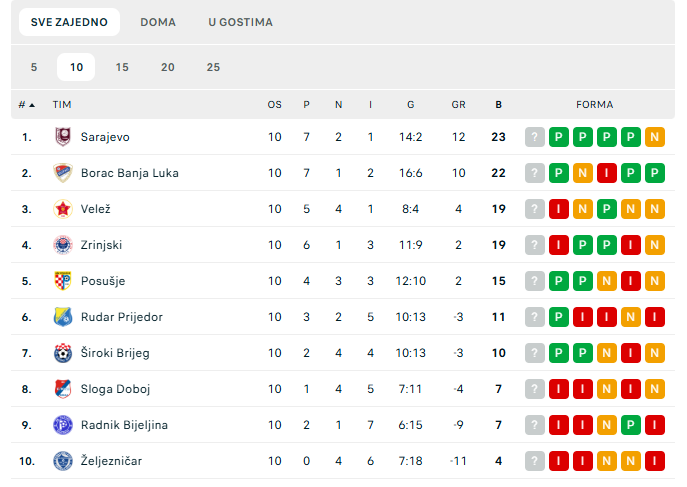Switch to the U GOSTIMA tab
This screenshot has height=487, width=687.
click(x=241, y=22)
